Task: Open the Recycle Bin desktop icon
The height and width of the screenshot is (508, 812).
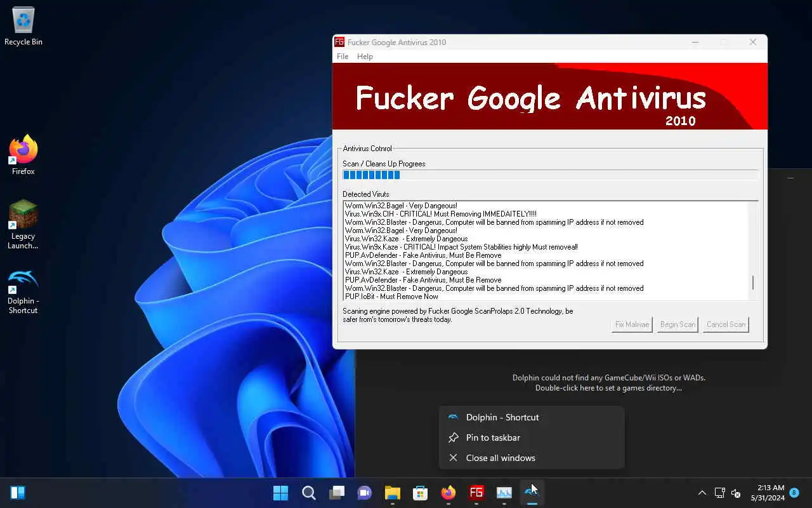Action: tap(23, 27)
